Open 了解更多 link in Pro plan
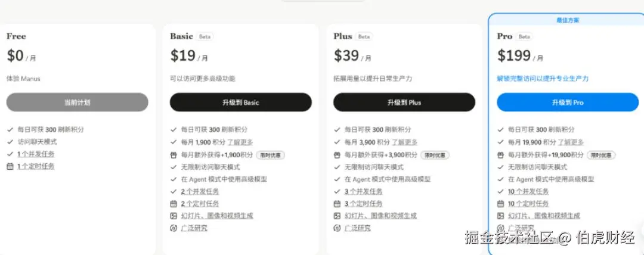 tap(571, 142)
